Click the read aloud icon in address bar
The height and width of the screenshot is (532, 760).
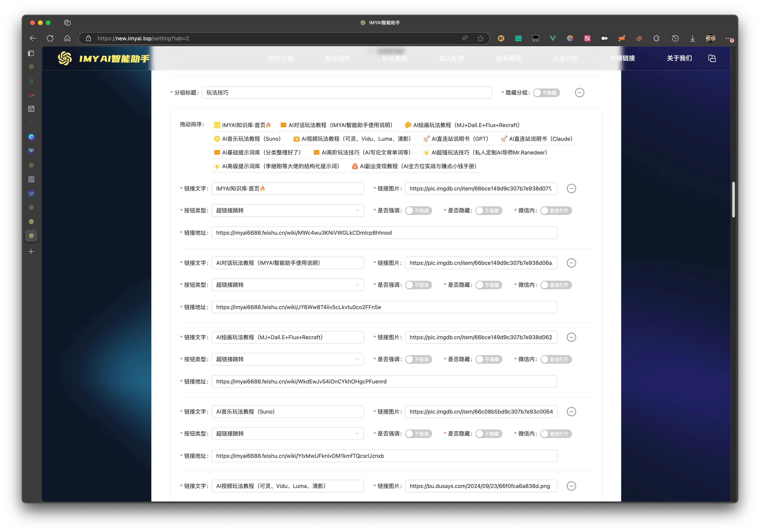[x=465, y=38]
